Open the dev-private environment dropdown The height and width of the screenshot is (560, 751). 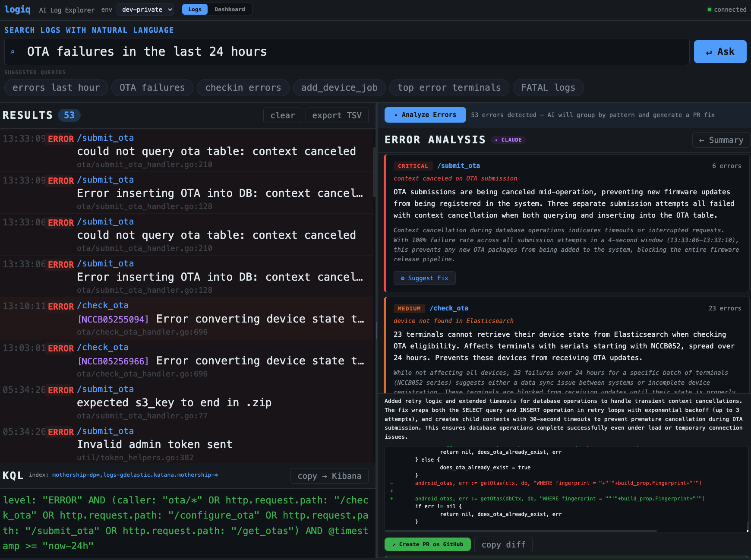point(145,9)
